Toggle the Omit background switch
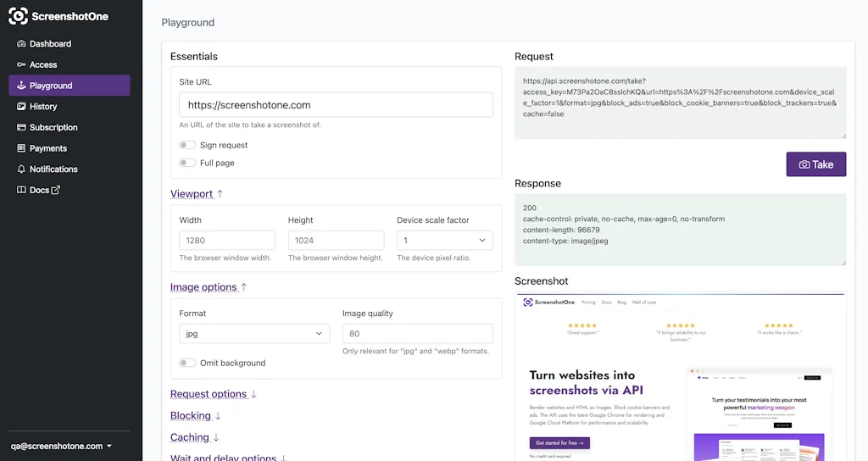This screenshot has height=461, width=868. click(x=187, y=364)
